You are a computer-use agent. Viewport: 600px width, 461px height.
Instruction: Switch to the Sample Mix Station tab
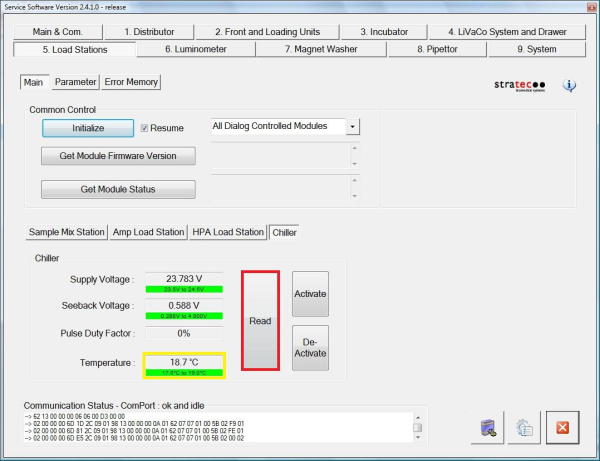pos(66,231)
